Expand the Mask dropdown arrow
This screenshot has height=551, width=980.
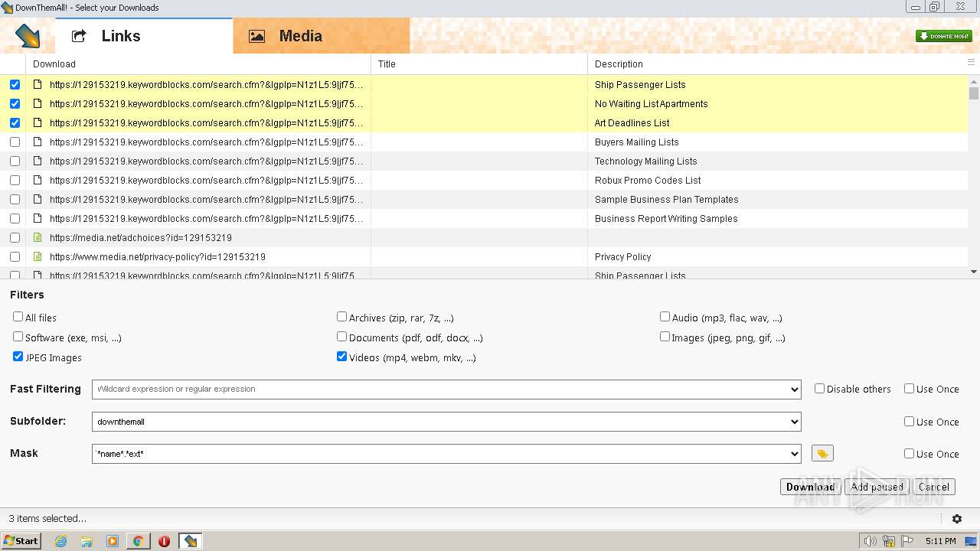[793, 454]
